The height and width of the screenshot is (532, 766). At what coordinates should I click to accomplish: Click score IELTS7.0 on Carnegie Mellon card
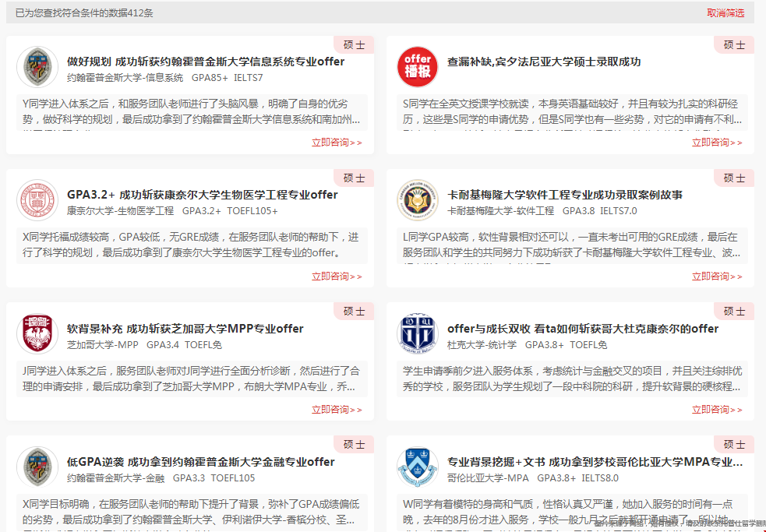tap(619, 211)
